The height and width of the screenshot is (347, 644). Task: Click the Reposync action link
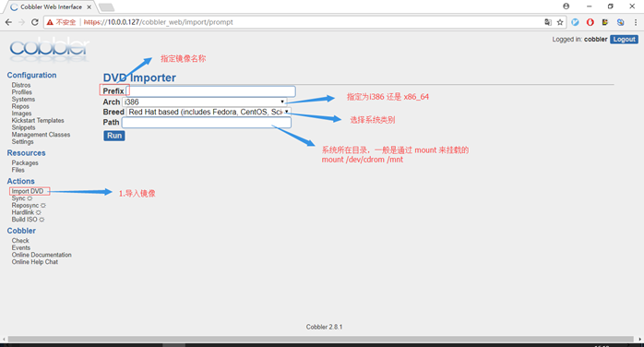25,205
